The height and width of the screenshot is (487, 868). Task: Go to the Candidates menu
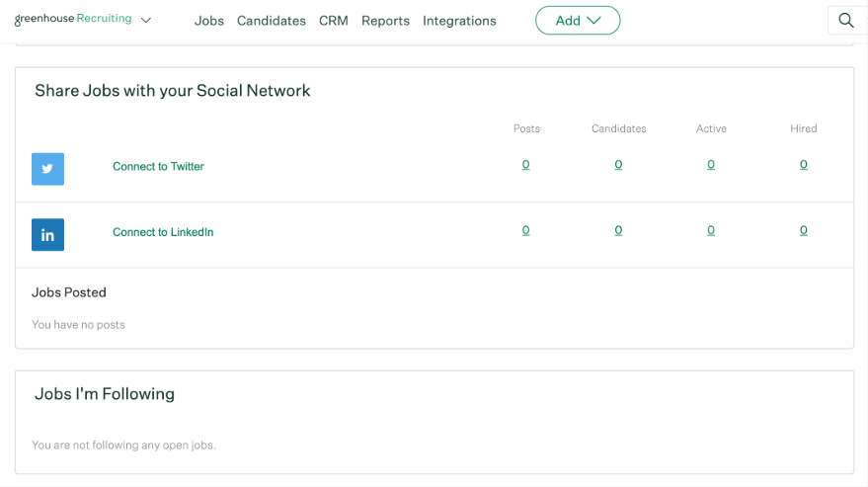tap(272, 21)
